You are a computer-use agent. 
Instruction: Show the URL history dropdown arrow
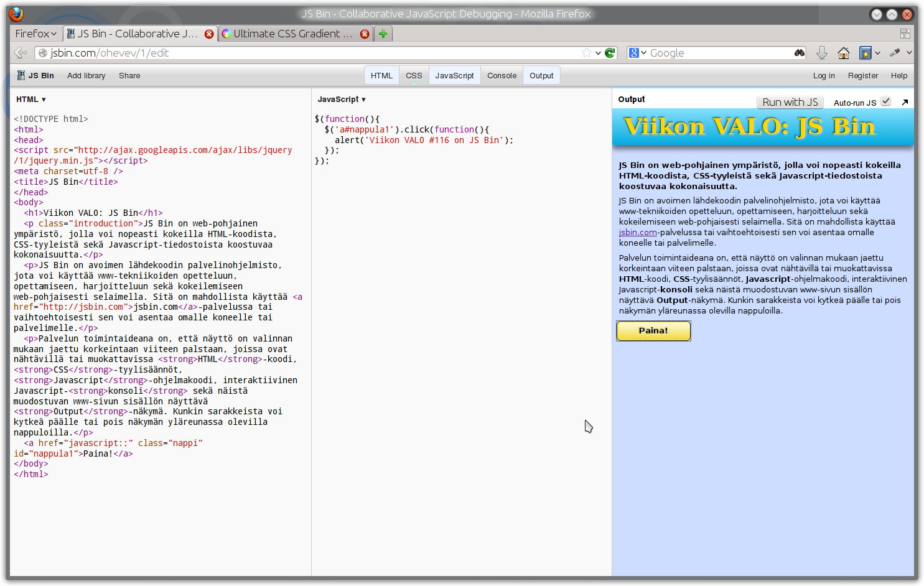598,53
